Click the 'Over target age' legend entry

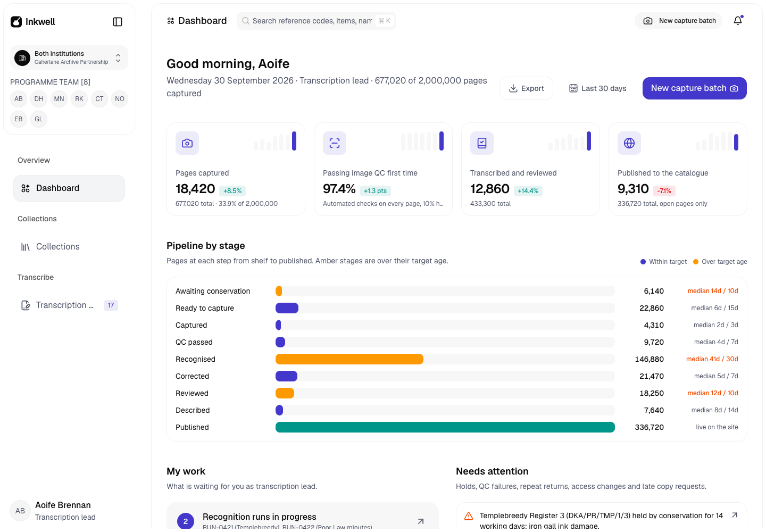[720, 262]
